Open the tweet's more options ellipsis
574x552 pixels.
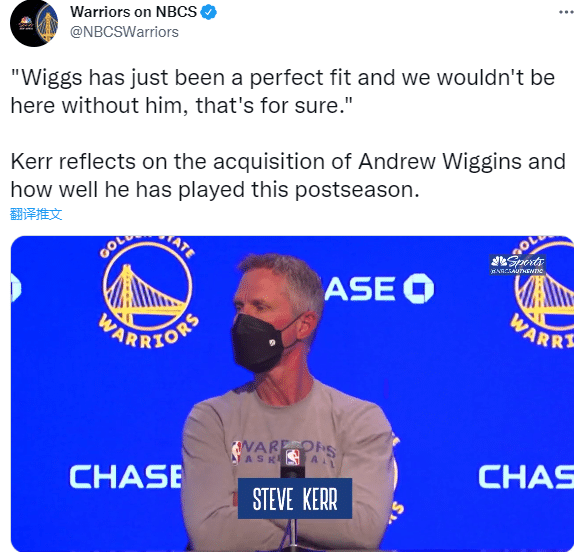pyautogui.click(x=566, y=12)
